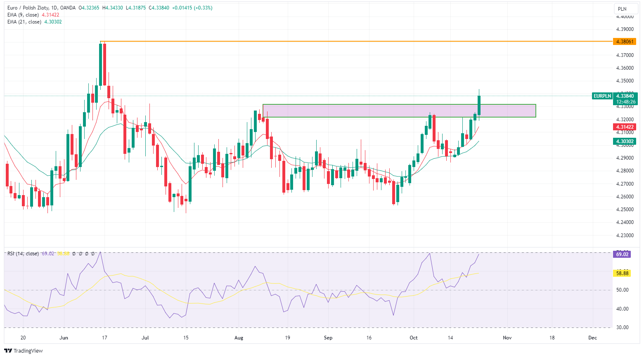Click the 4.26000 price axis label
Viewport: 644px width, 358px height.
click(x=625, y=197)
